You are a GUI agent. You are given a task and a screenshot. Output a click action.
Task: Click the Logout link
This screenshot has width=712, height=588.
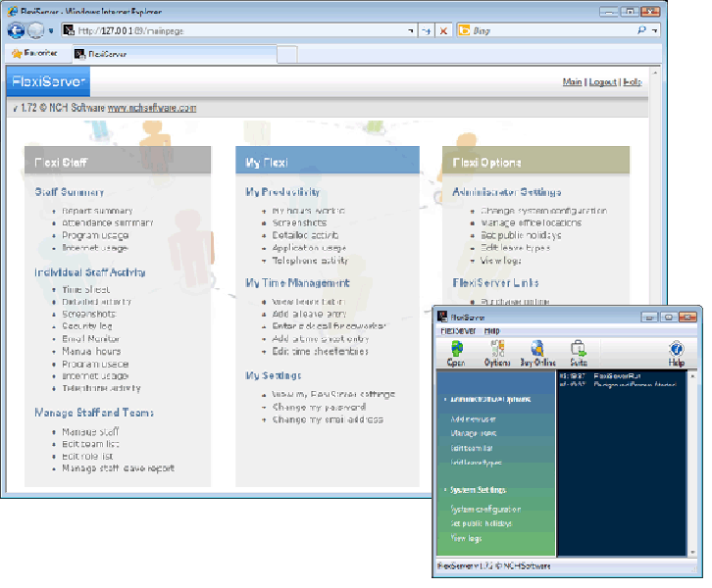click(602, 82)
